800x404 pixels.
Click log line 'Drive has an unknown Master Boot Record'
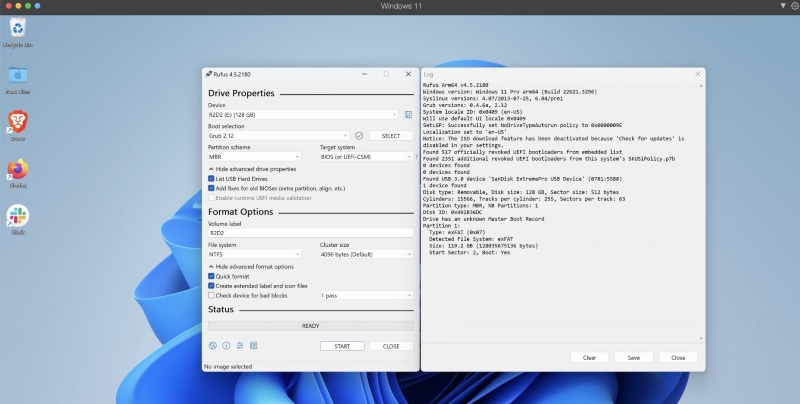coord(483,219)
